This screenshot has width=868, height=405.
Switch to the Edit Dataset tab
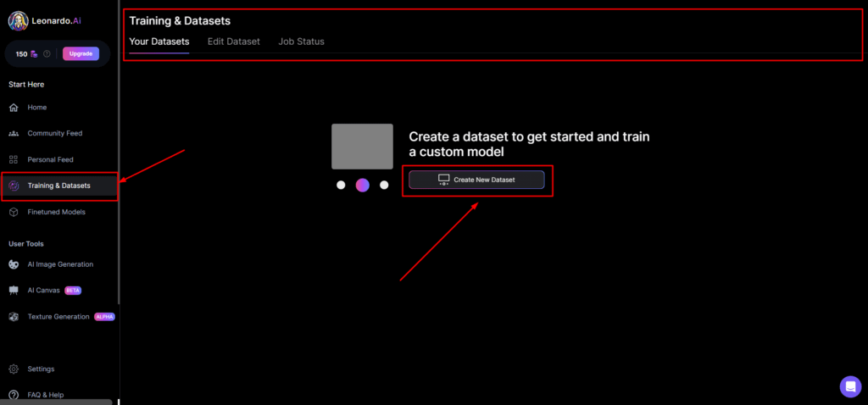click(x=233, y=42)
